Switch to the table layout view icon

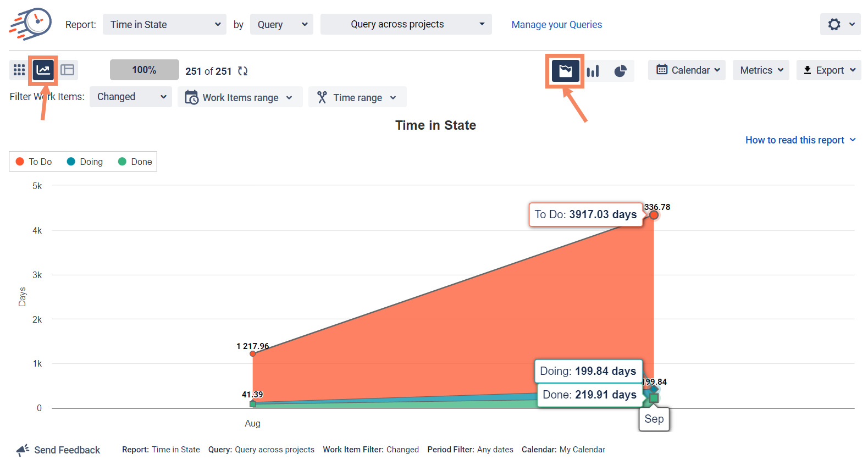click(x=68, y=70)
